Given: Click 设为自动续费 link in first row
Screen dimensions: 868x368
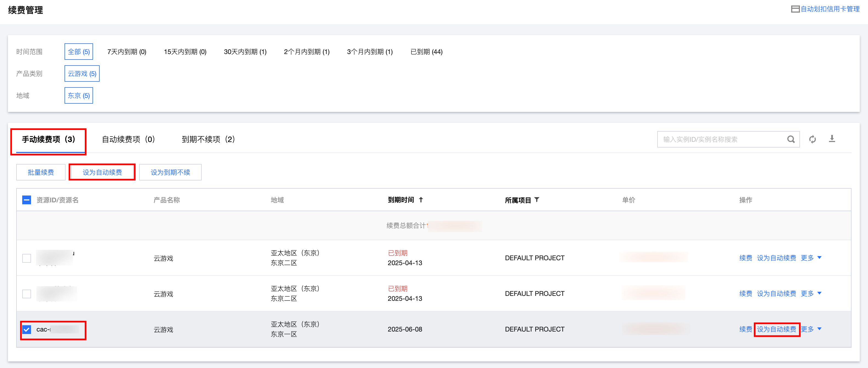Looking at the screenshot, I should pyautogui.click(x=776, y=258).
